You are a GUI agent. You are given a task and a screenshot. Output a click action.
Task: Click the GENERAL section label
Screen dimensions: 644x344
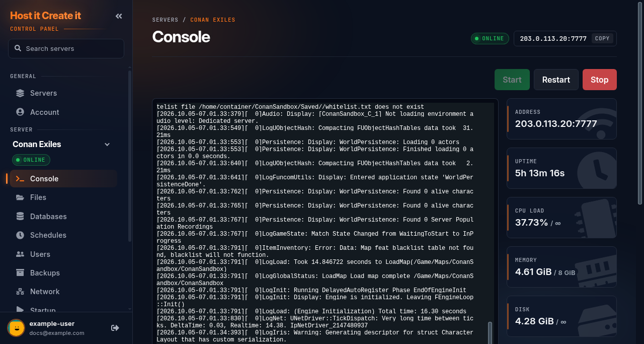coord(23,76)
